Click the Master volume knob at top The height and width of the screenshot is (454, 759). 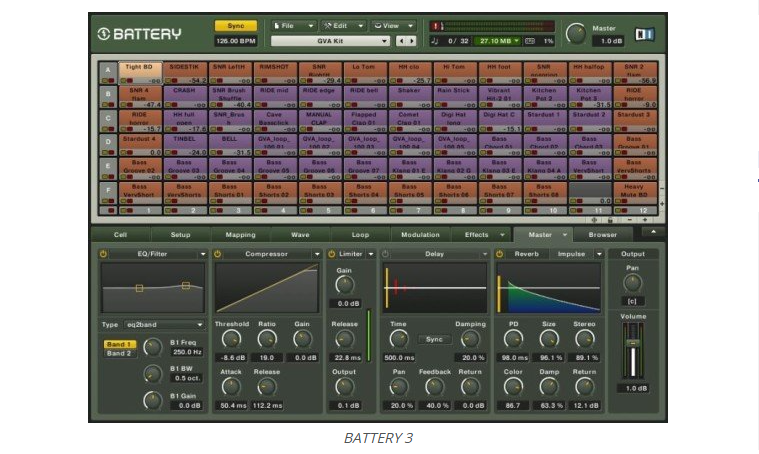pyautogui.click(x=576, y=34)
